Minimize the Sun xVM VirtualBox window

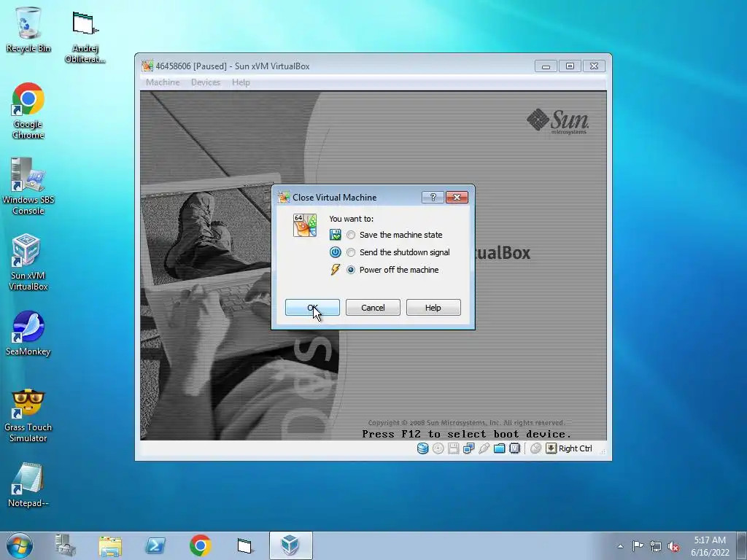[x=546, y=66]
